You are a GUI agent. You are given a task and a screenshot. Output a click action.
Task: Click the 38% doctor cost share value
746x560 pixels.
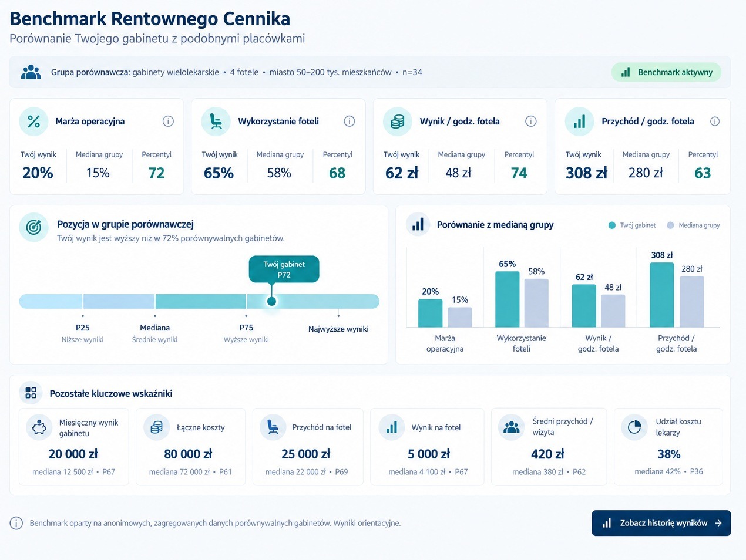click(x=669, y=454)
